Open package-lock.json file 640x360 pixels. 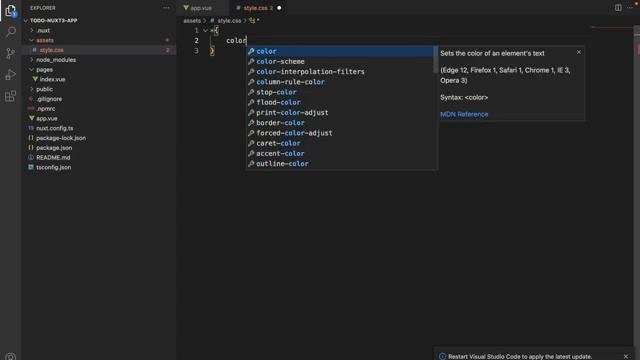coord(61,138)
